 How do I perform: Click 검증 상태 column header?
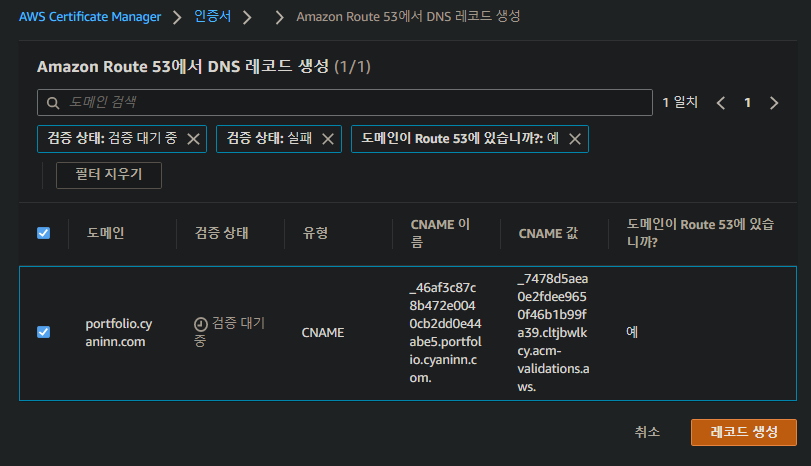tap(221, 233)
